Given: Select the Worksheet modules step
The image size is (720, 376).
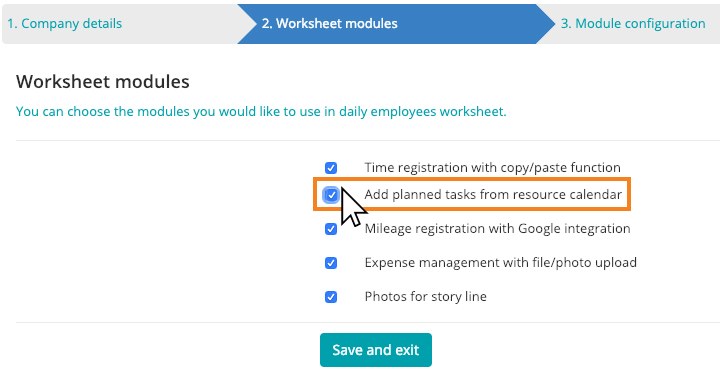Looking at the screenshot, I should tap(329, 24).
